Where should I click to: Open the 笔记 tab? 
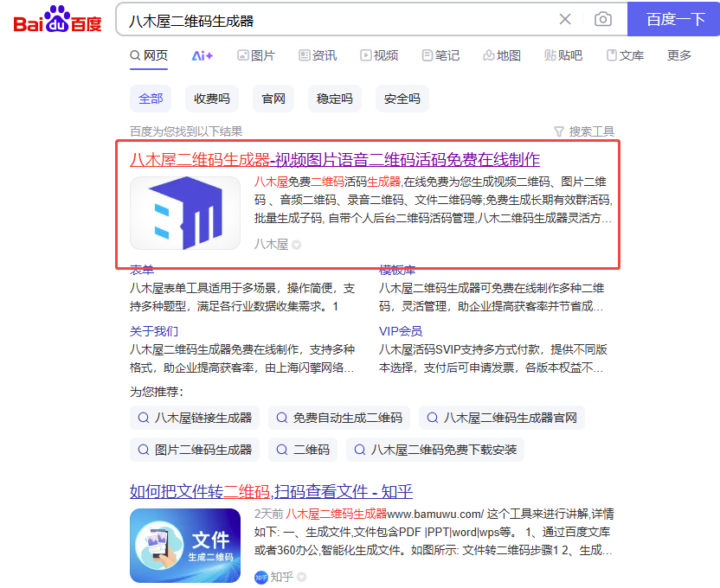(440, 55)
